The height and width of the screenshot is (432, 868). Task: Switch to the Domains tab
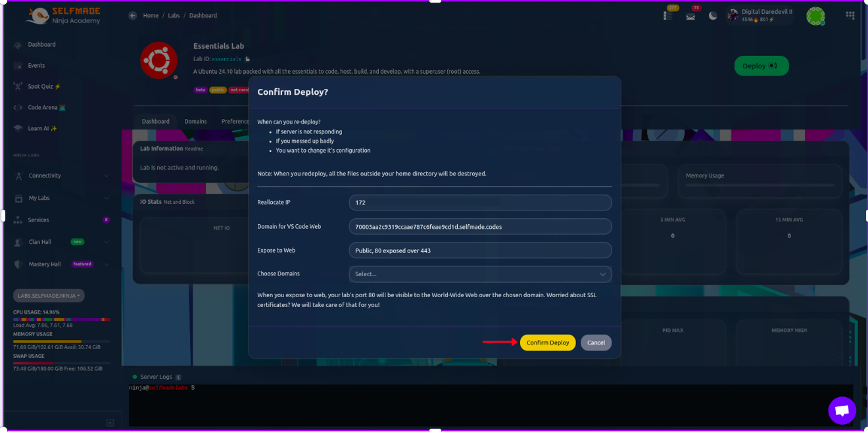pos(195,122)
